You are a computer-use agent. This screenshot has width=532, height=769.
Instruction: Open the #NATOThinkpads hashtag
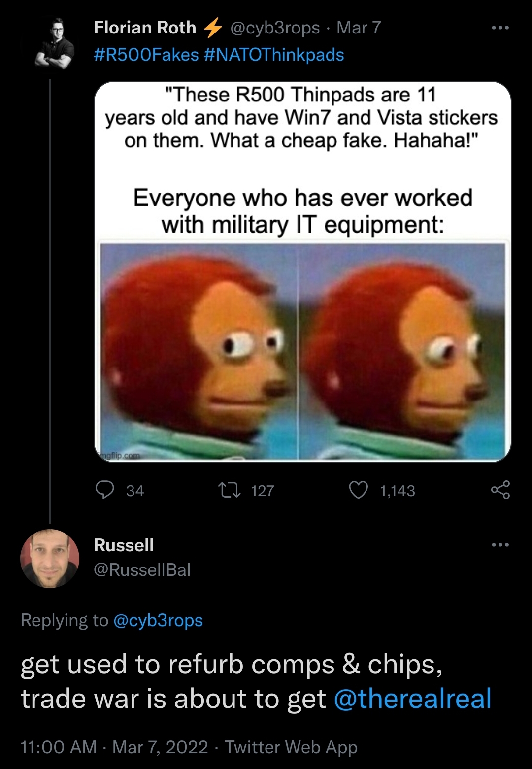(274, 54)
